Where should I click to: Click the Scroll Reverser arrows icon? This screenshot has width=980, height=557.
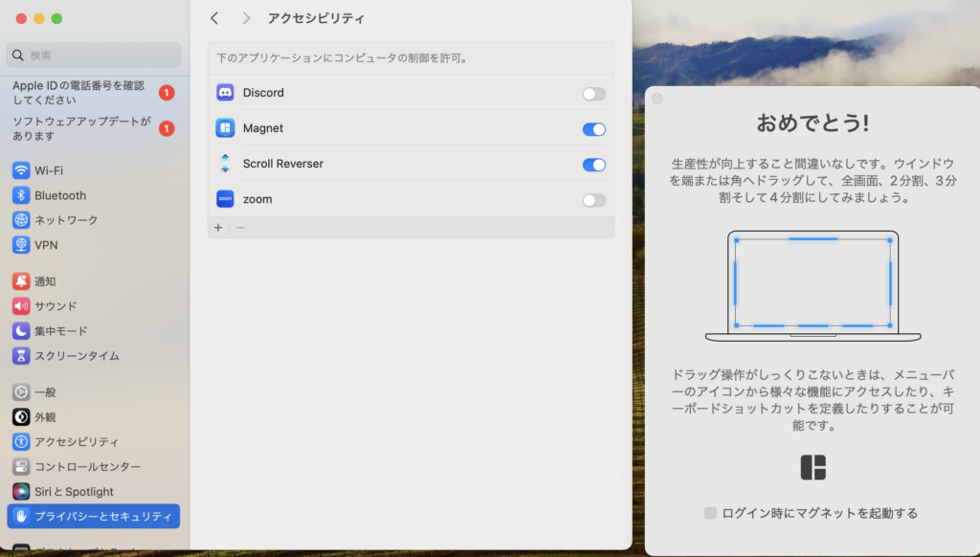tap(225, 164)
